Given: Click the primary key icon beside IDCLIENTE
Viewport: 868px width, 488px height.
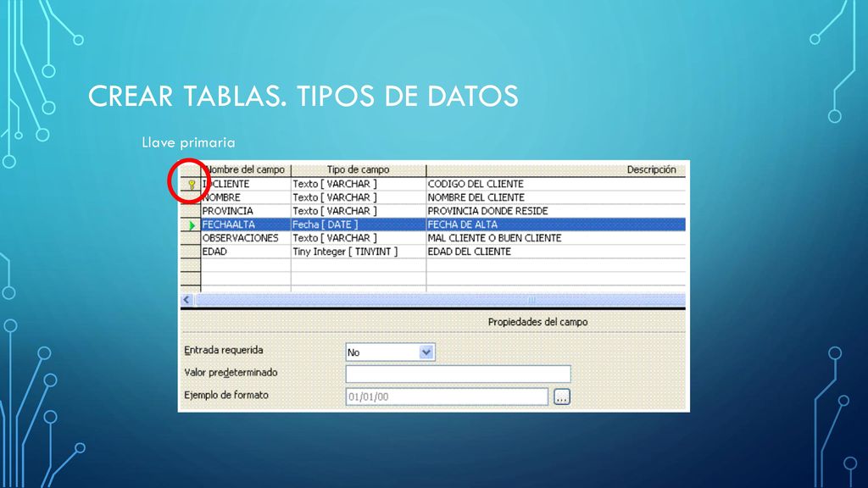Looking at the screenshot, I should click(192, 184).
